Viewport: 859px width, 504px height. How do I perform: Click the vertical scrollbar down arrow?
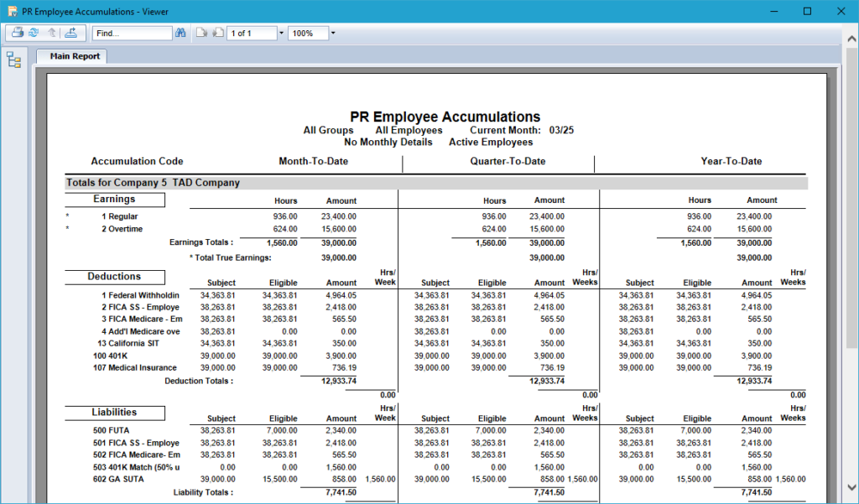[x=851, y=486]
